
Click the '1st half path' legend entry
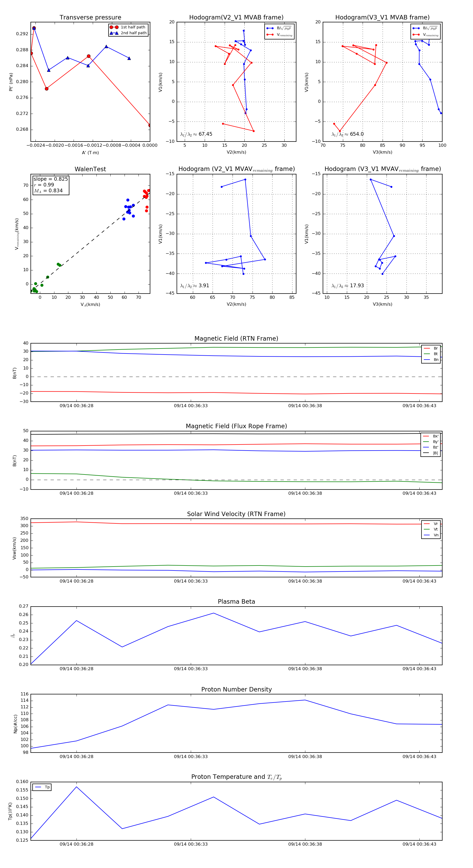128,27
